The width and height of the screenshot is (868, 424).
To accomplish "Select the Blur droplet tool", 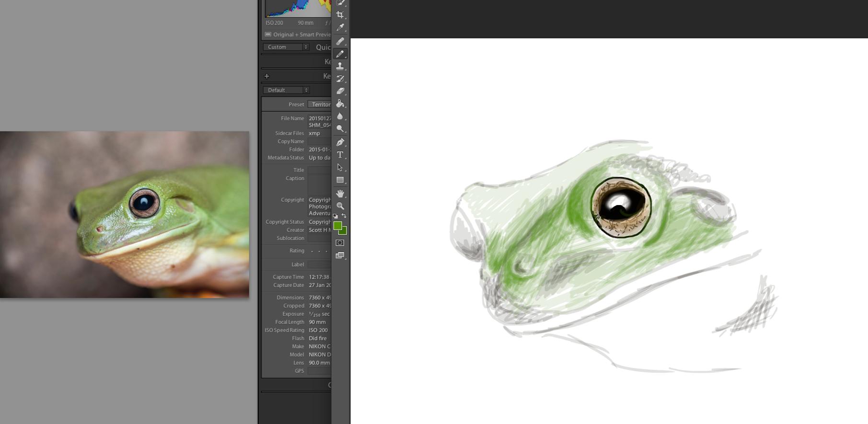I will [340, 116].
